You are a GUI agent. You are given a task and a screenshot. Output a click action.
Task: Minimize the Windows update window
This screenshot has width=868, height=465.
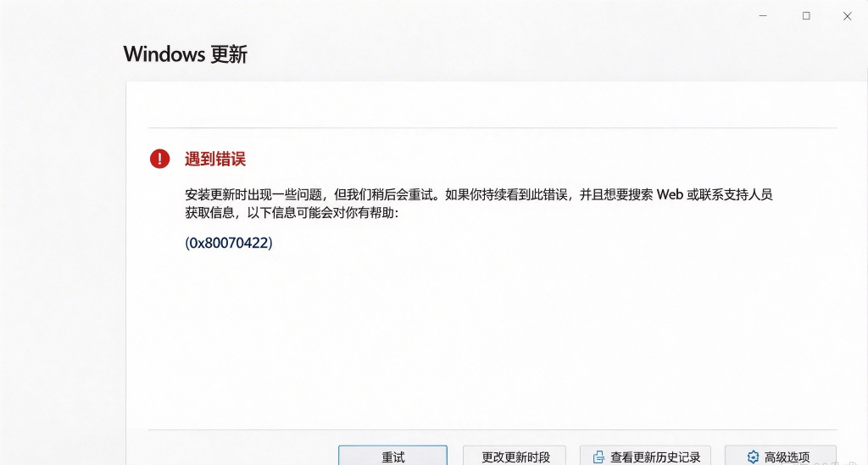763,16
